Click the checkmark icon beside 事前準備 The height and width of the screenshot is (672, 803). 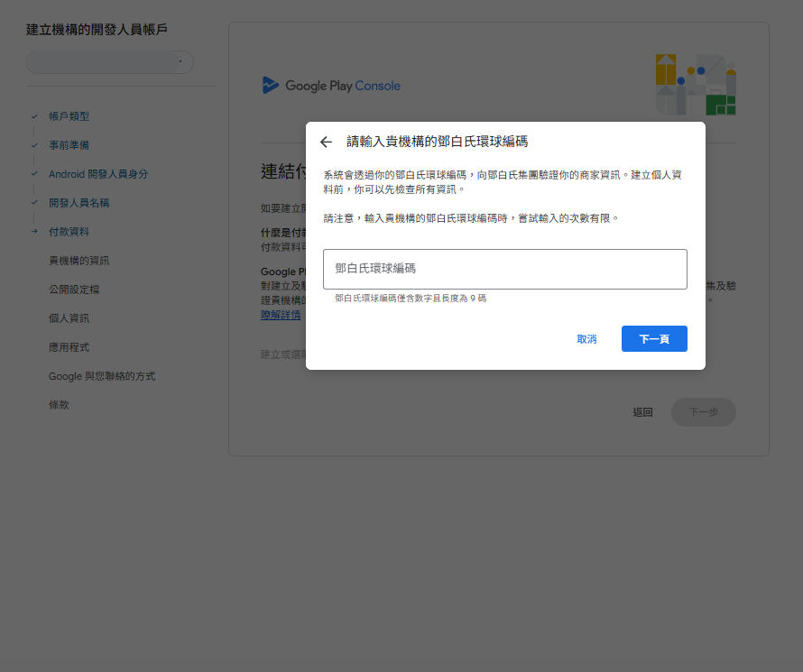34,145
